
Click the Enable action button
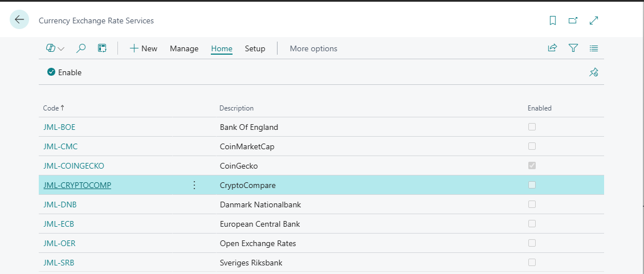(64, 72)
